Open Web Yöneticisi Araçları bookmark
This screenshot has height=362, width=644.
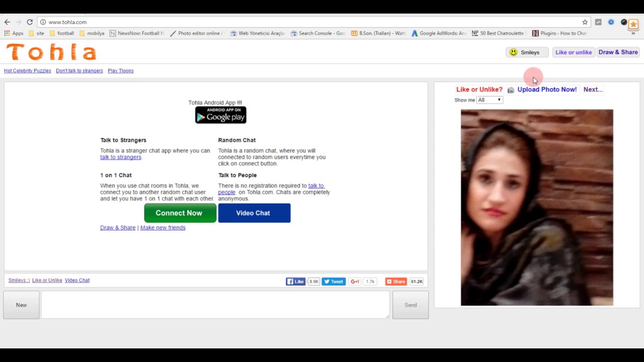point(257,33)
